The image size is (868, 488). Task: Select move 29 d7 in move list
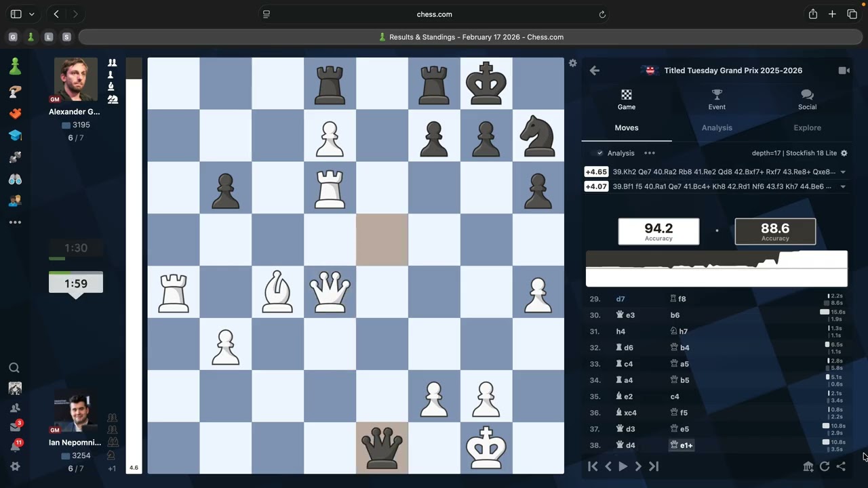coord(620,299)
